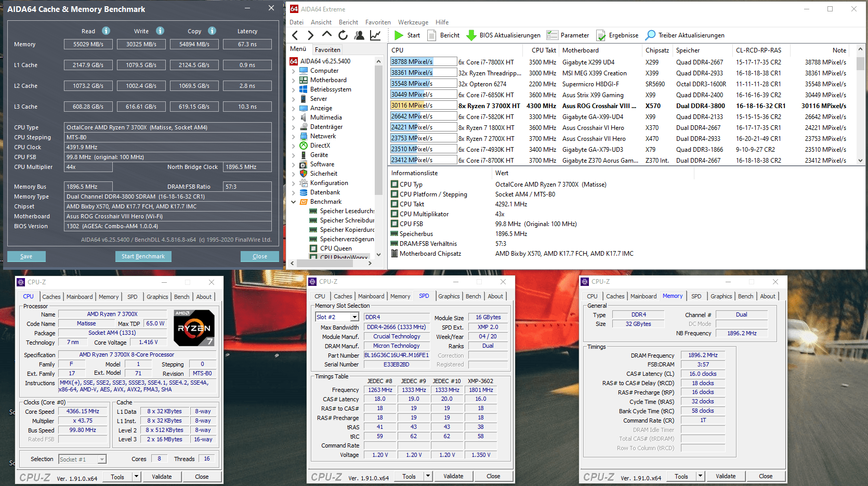Collapse the Benchmark tree node

tap(294, 202)
